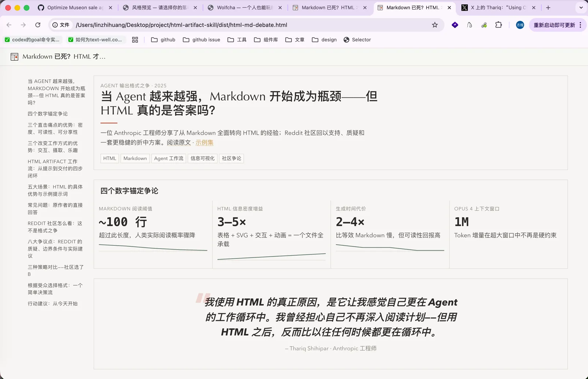Close the Optimize Museon sale tab

(110, 7)
